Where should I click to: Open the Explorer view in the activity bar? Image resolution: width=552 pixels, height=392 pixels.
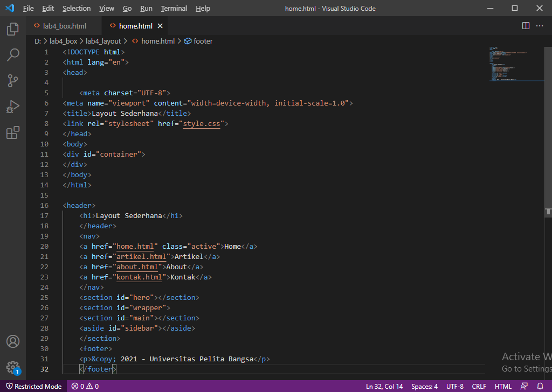(x=13, y=29)
